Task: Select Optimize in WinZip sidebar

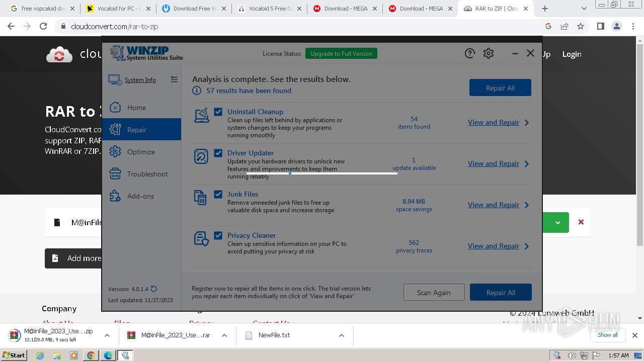Action: pyautogui.click(x=141, y=152)
